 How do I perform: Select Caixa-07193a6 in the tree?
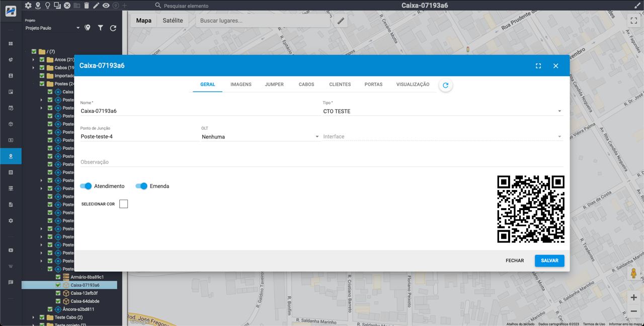85,285
